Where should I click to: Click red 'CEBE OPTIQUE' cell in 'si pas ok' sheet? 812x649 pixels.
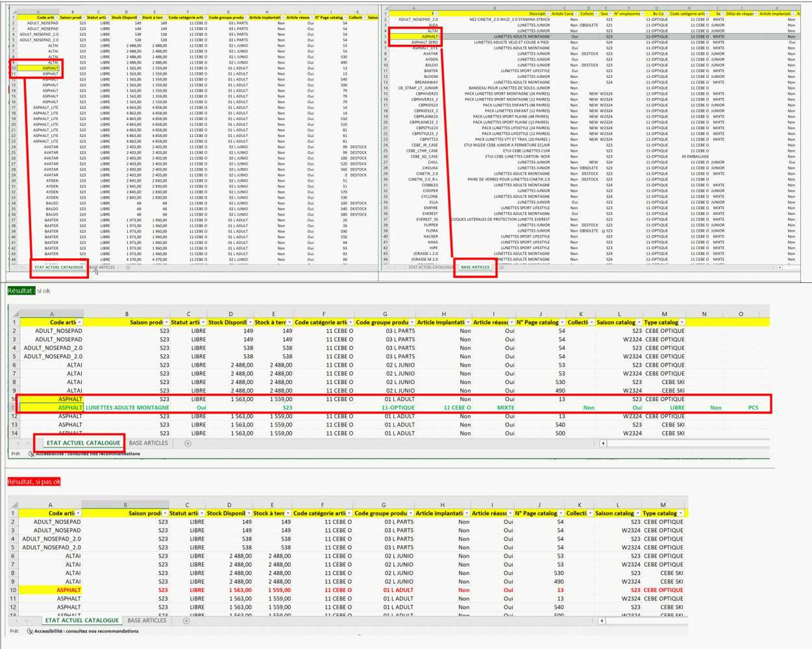click(x=663, y=590)
